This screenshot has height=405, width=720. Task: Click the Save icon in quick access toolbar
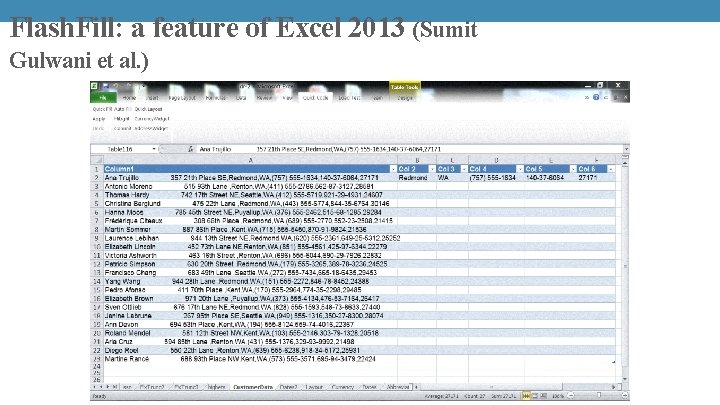pos(105,86)
